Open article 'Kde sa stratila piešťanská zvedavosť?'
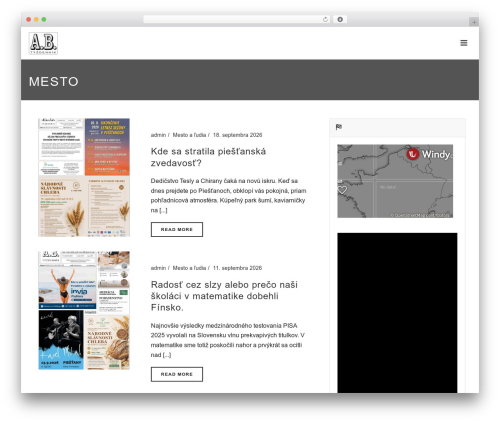The image size is (500, 423). 208,157
